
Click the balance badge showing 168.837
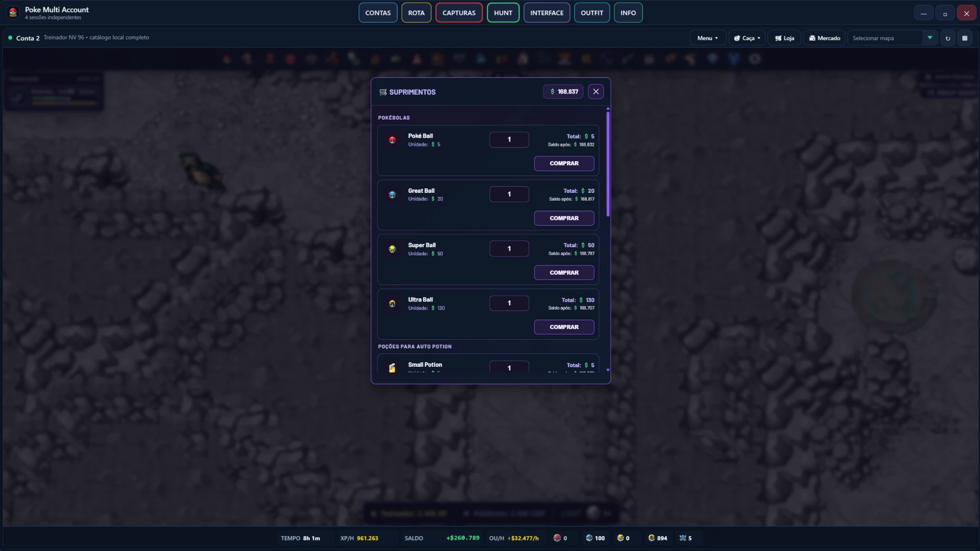tap(563, 92)
